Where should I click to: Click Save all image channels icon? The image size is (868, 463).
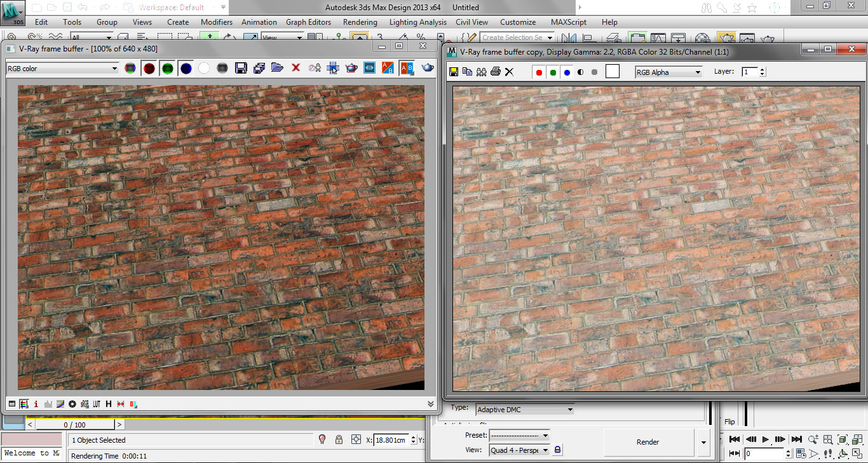click(x=259, y=68)
